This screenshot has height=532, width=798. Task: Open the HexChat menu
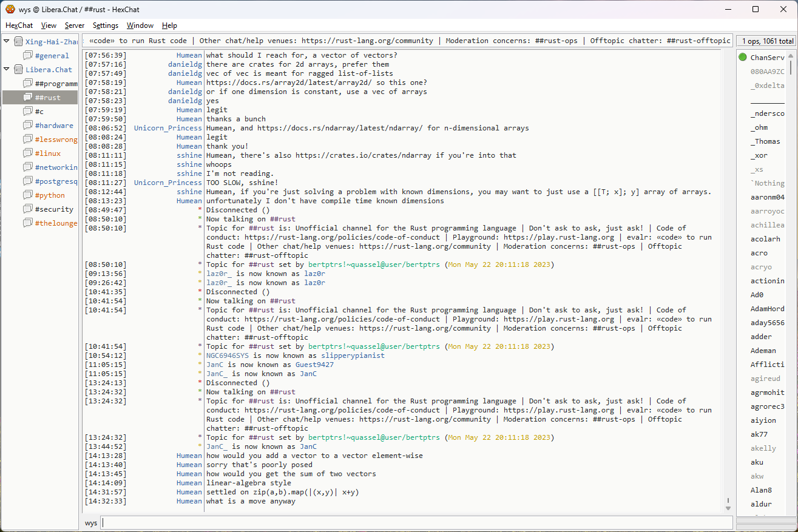(x=19, y=25)
